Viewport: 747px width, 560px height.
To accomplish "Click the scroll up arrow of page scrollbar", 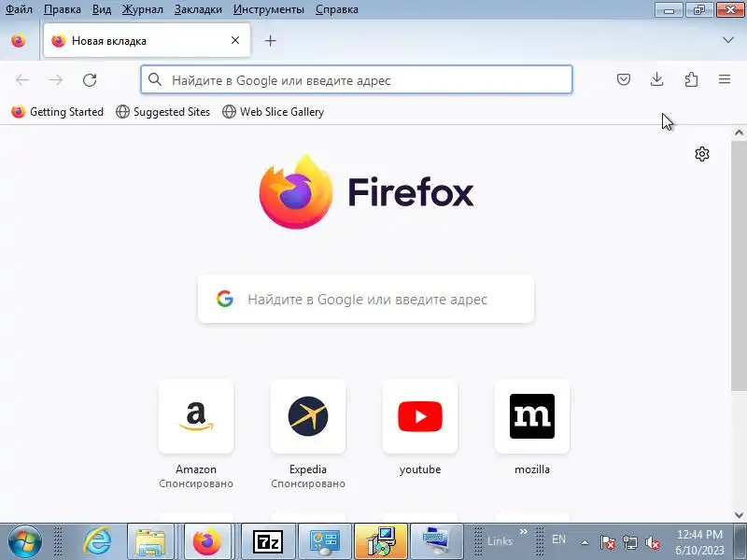I will 739,133.
